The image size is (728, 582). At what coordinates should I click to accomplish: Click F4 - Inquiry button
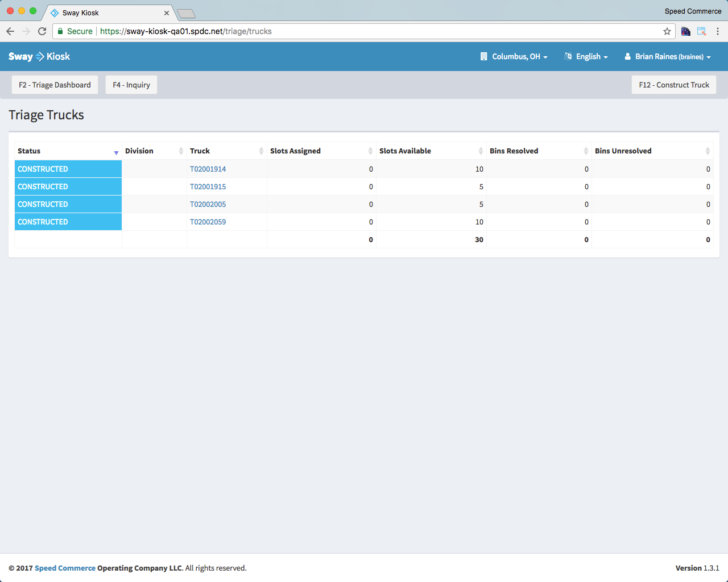(x=131, y=85)
